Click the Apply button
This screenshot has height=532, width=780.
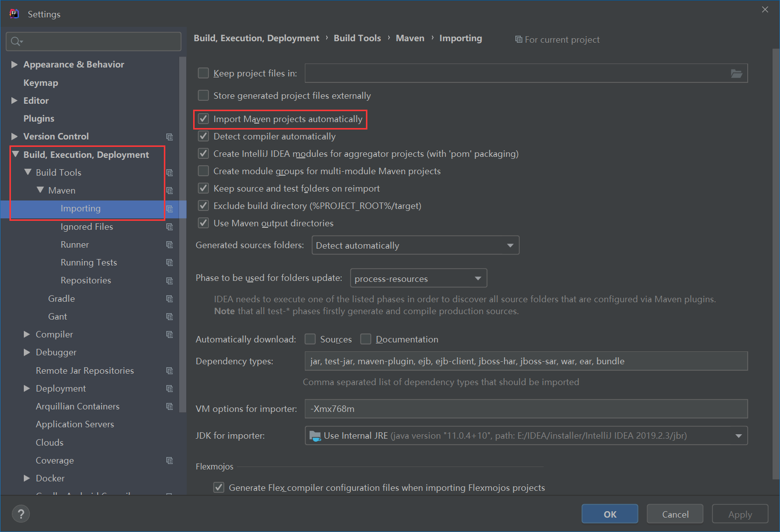click(740, 514)
